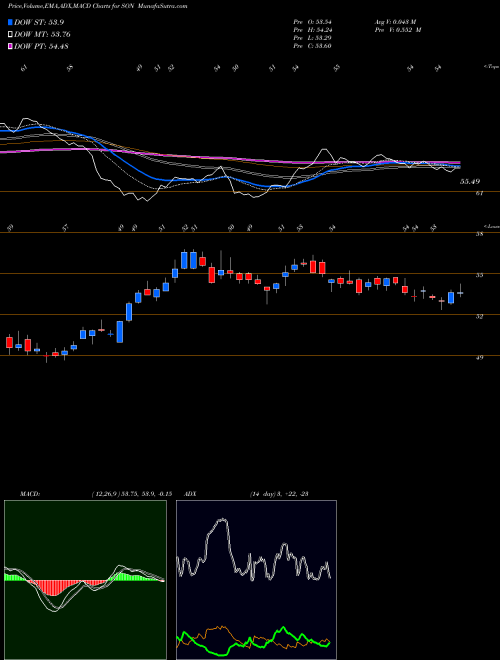
Task: Click the blue DOW ST legend swatch
Action: [10, 22]
